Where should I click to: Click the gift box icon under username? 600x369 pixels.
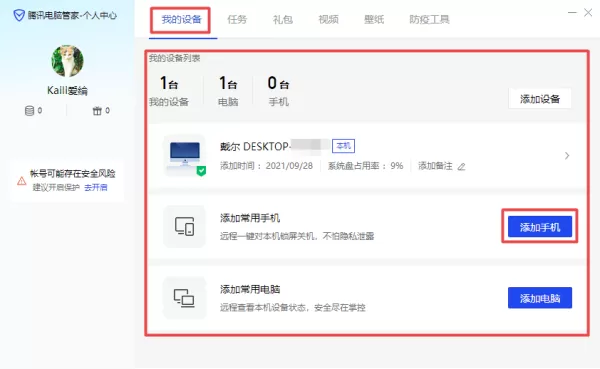tap(97, 111)
